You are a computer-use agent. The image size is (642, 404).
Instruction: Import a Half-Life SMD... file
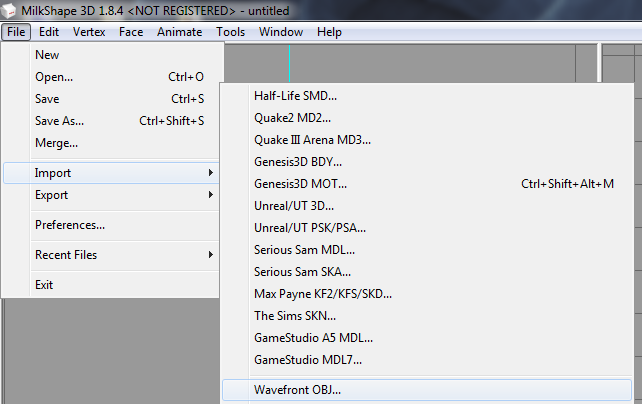427,96
